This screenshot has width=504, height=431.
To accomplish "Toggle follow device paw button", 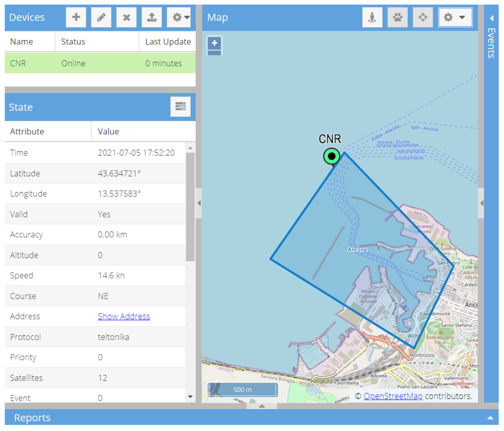I will [x=398, y=17].
